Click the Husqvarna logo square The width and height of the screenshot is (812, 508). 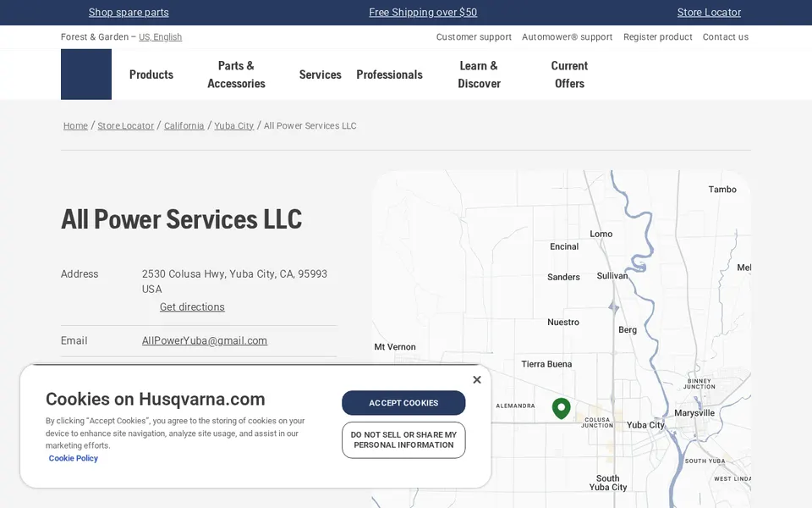pos(86,75)
